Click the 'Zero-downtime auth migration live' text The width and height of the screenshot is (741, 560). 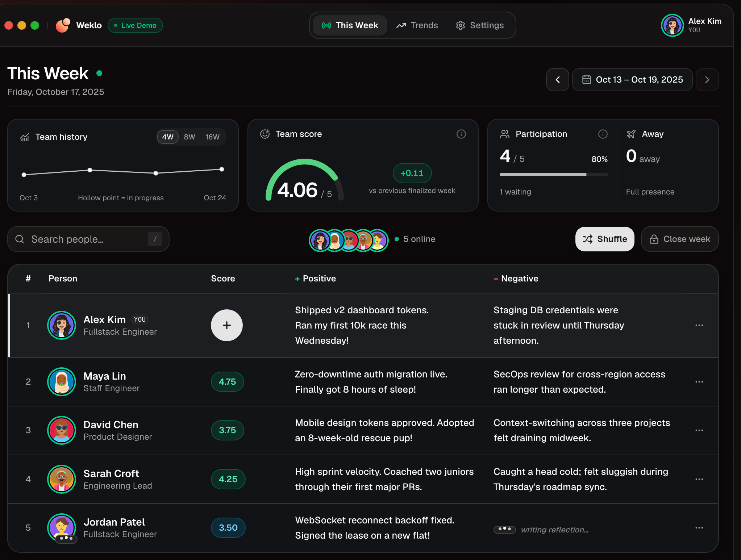[371, 374]
